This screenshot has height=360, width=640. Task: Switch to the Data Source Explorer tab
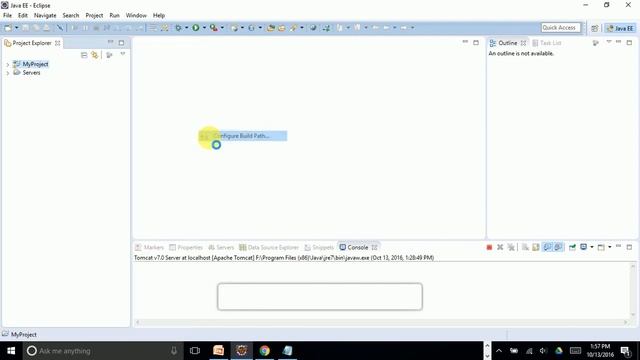269,247
